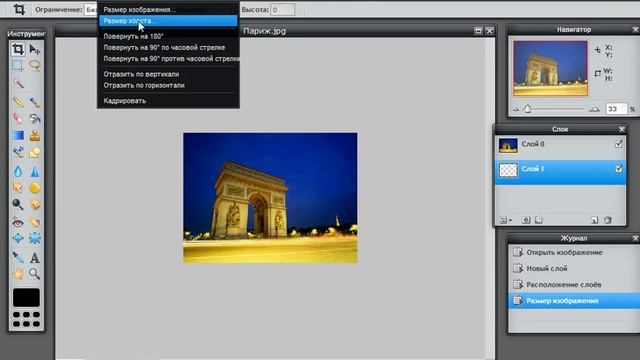Select the Crop tool in the toolbox

tap(18, 49)
